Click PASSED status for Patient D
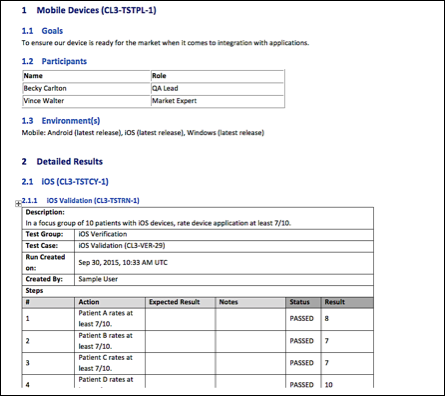This screenshot has height=396, width=445. 302,385
